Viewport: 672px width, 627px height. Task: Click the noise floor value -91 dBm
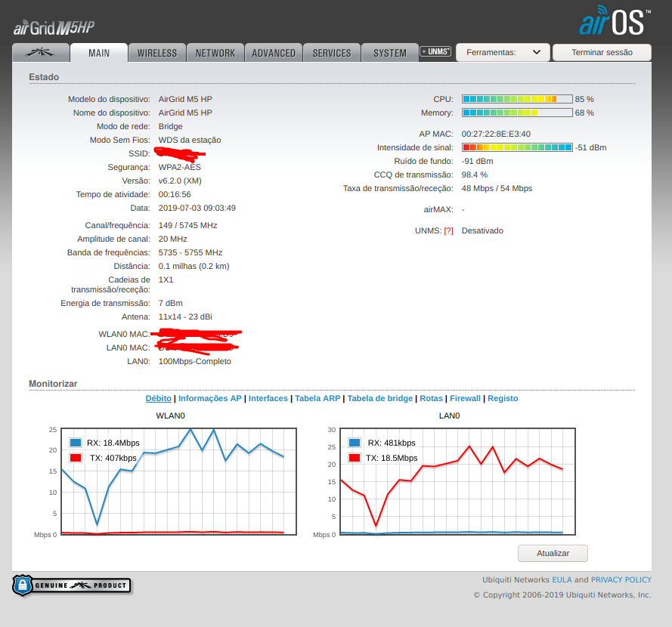pos(478,161)
